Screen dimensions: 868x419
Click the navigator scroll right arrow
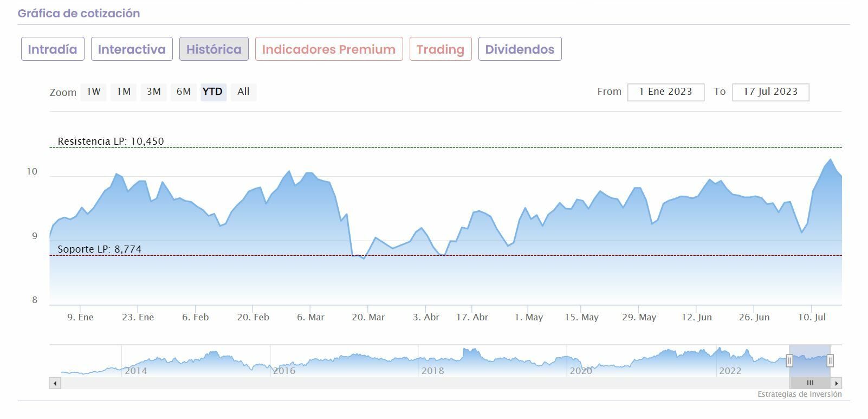click(x=837, y=383)
